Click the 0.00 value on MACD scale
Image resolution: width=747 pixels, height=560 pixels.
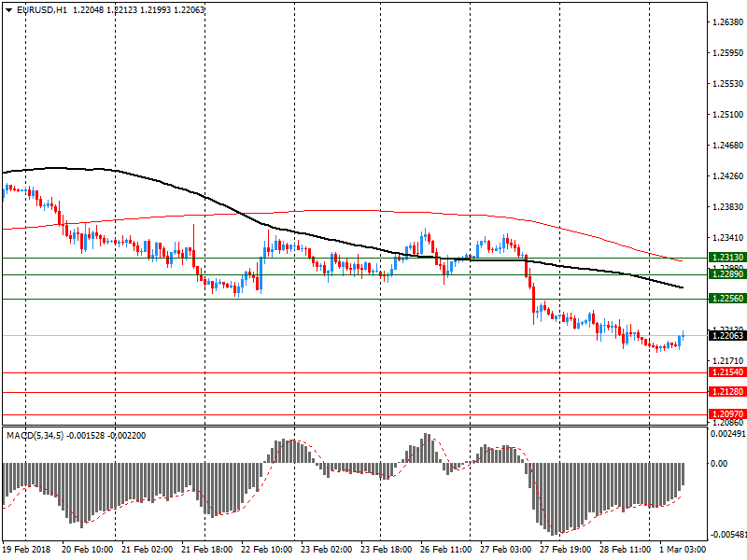(x=720, y=463)
